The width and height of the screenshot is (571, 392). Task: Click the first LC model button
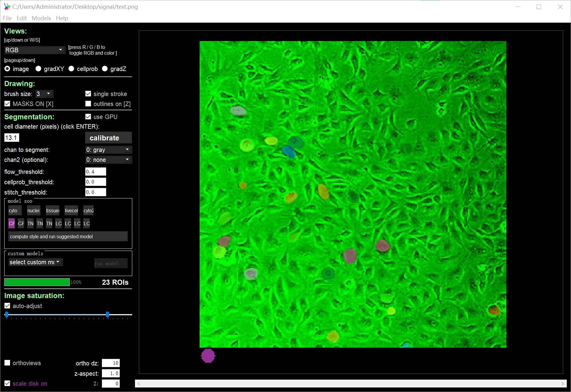(x=59, y=223)
